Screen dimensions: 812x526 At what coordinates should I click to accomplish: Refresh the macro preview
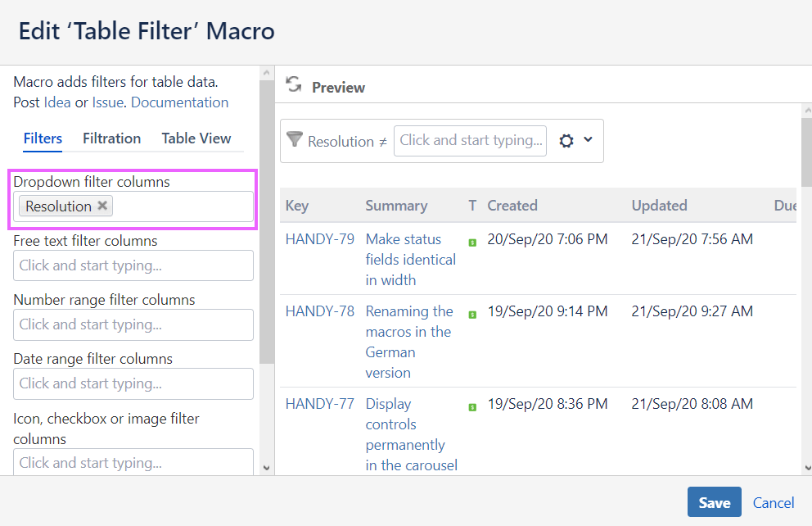(293, 84)
